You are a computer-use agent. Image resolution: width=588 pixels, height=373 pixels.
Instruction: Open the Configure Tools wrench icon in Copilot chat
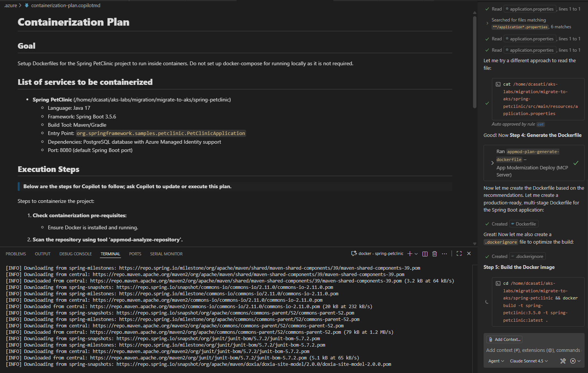(563, 361)
